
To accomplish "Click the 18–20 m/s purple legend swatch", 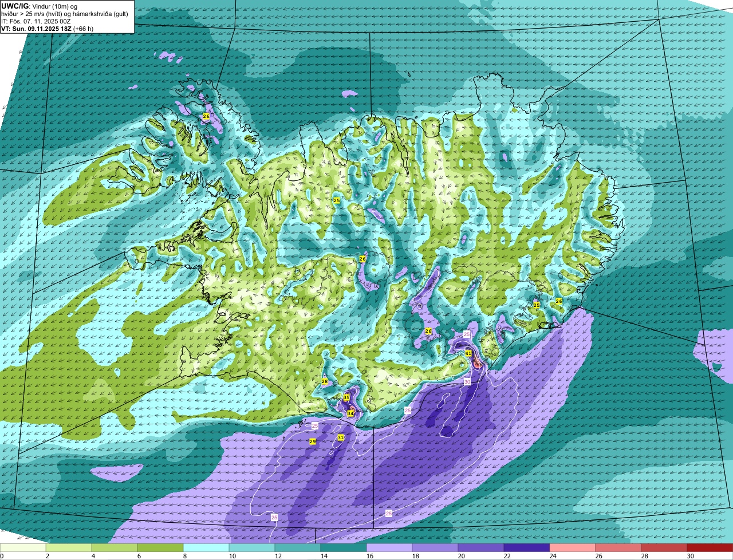I will (x=435, y=547).
